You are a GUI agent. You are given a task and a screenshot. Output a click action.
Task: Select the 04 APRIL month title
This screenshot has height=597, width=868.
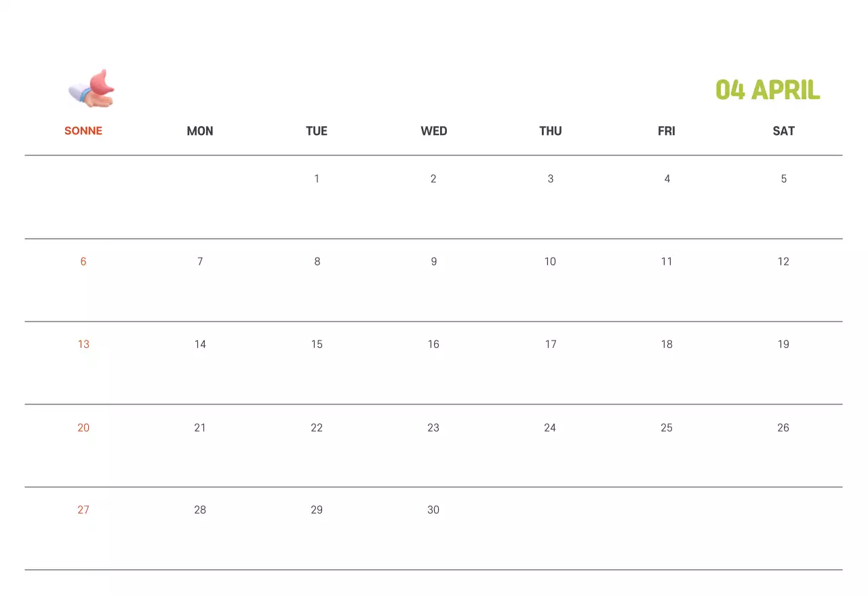point(768,90)
